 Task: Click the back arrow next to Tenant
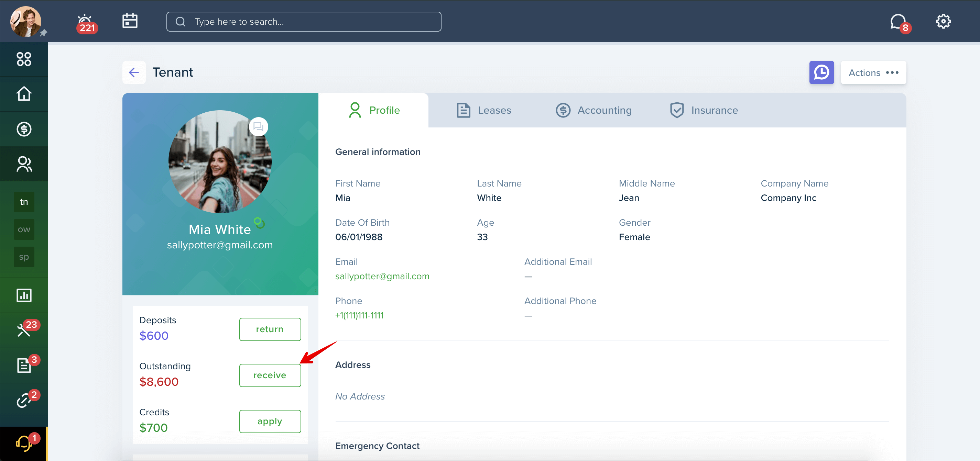pyautogui.click(x=134, y=72)
